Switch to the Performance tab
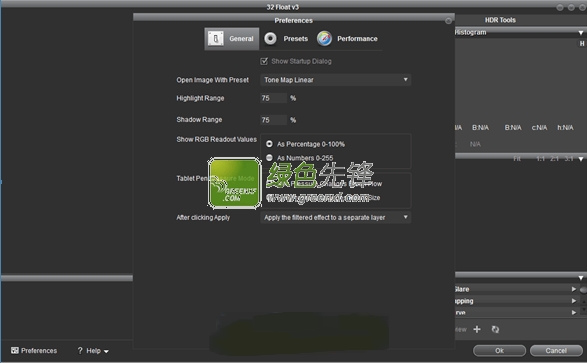Image resolution: width=587 pixels, height=363 pixels. click(x=347, y=39)
